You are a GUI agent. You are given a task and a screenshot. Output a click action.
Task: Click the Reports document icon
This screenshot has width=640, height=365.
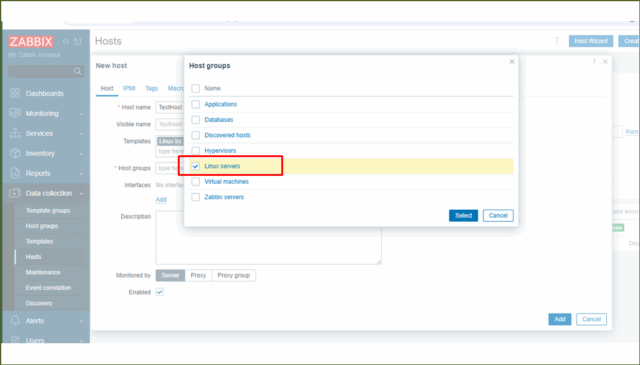(15, 173)
